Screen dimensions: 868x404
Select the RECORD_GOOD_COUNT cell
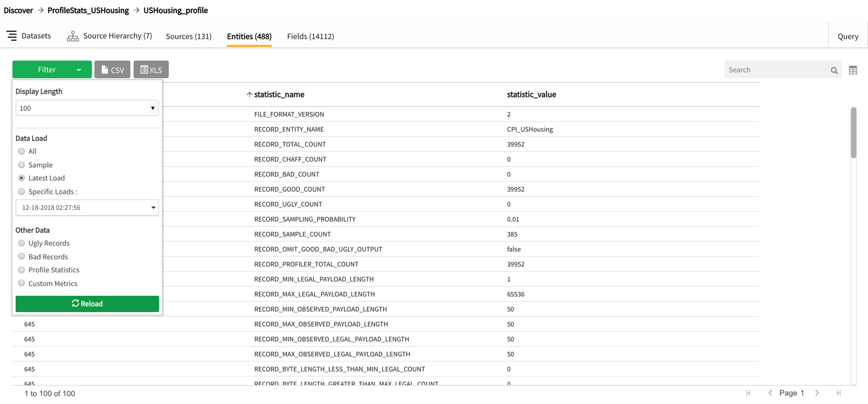pyautogui.click(x=289, y=189)
